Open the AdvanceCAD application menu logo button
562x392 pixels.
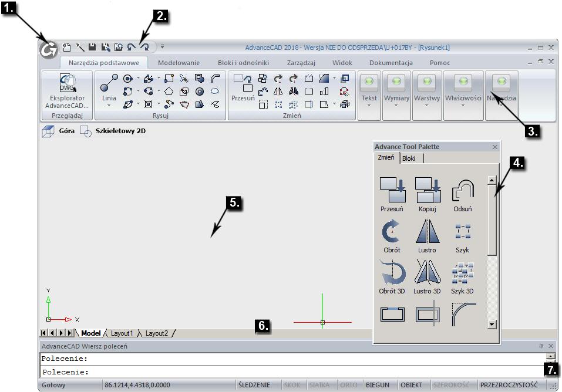(x=49, y=50)
